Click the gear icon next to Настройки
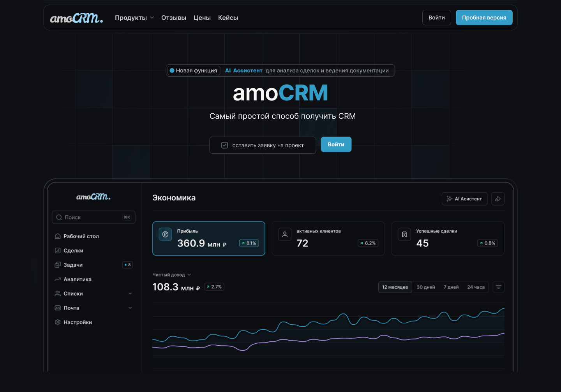This screenshot has width=561, height=392. (x=58, y=322)
